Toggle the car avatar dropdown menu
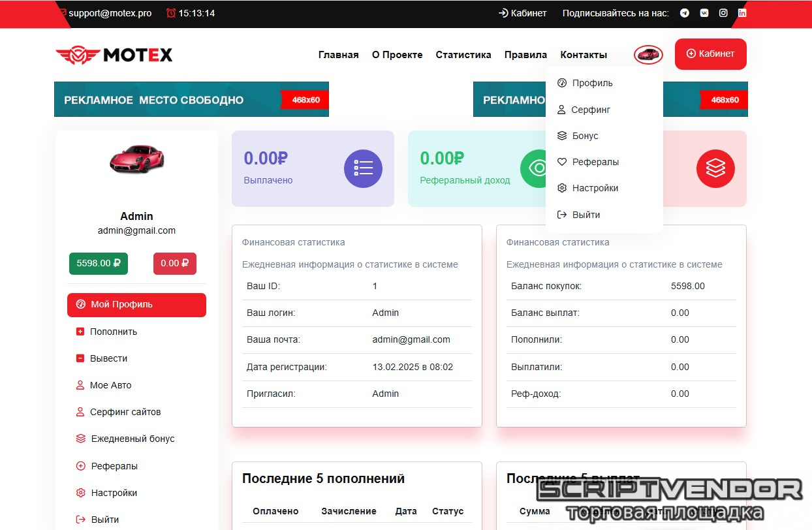The image size is (812, 530). [x=648, y=55]
